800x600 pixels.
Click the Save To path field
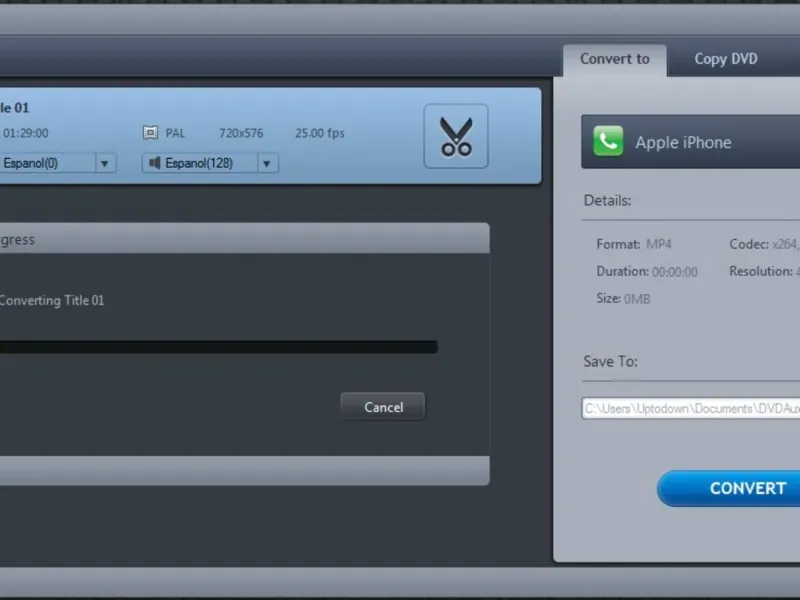tap(691, 408)
